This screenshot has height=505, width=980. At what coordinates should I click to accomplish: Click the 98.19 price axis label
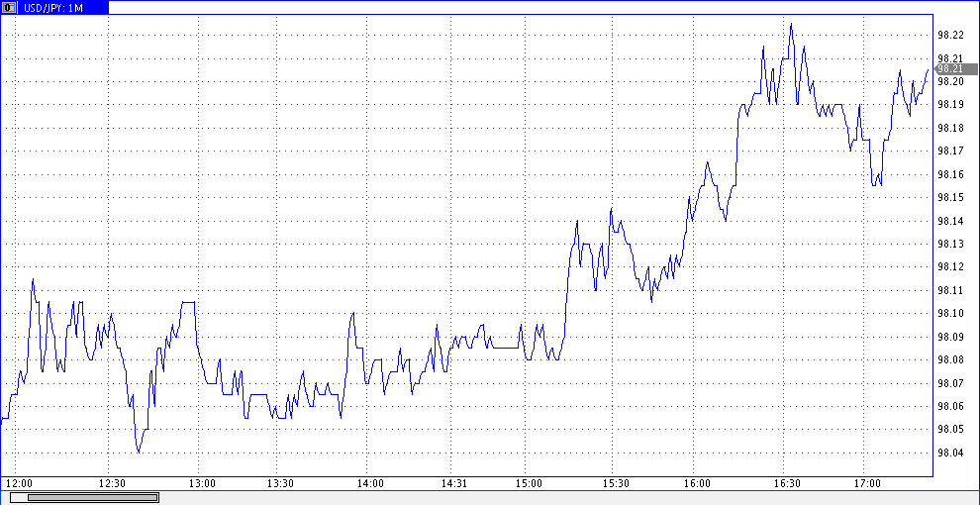pos(950,104)
